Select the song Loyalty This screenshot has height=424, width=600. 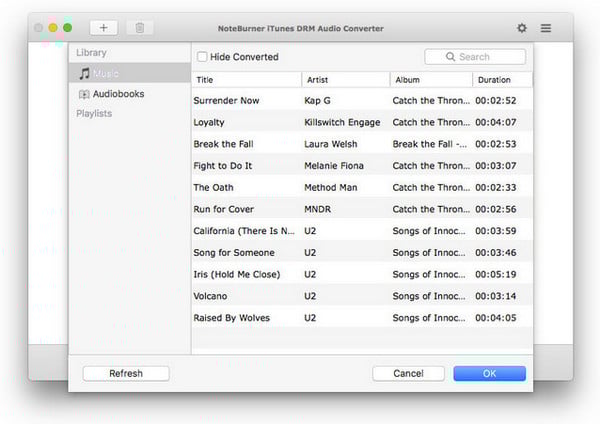pyautogui.click(x=209, y=122)
